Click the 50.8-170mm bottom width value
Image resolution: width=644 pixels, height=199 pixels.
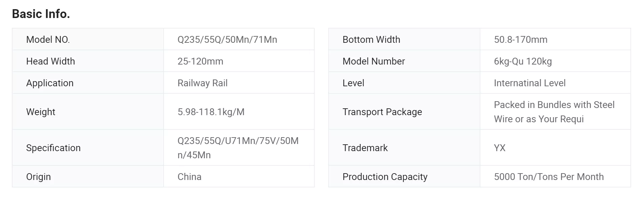(x=521, y=39)
